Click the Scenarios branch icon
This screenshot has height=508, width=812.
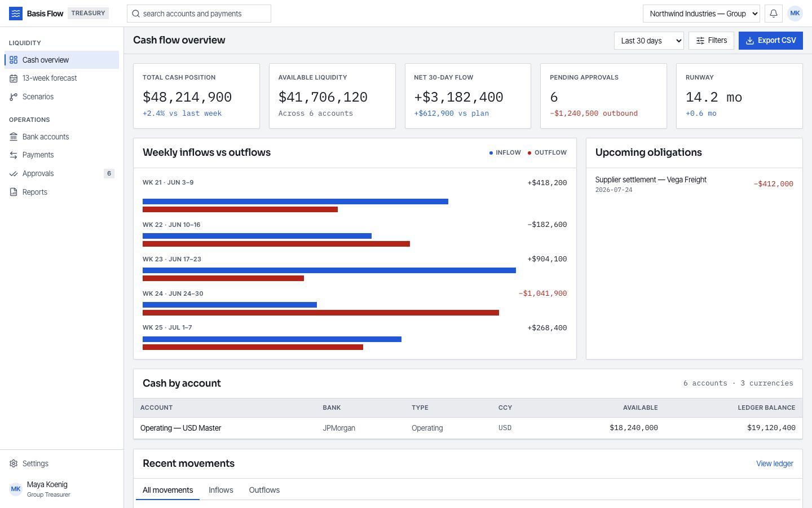[x=14, y=97]
